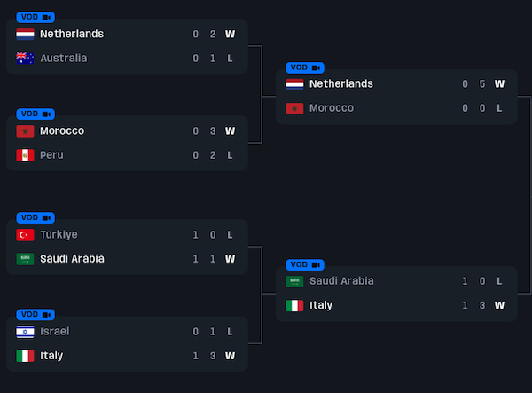The image size is (532, 393).
Task: Click Saudi Arabia flag in Turkiye match
Action: (x=25, y=259)
